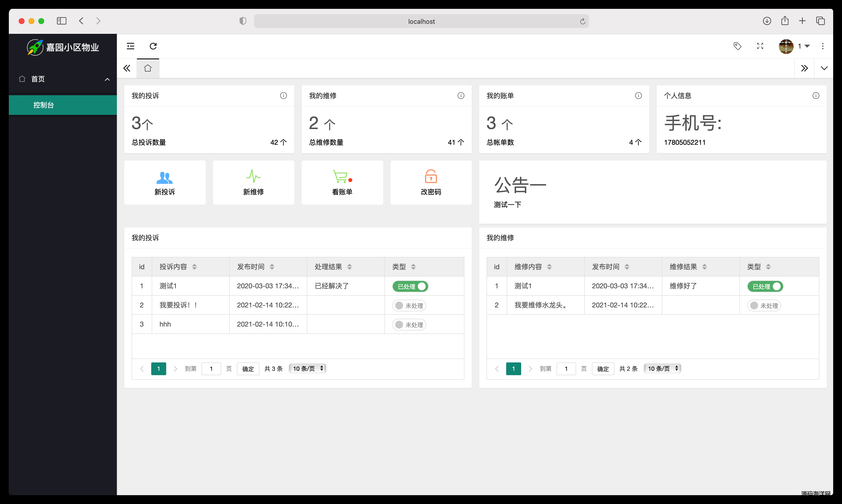Collapse the sidebar menu with the hamburger icon
Viewport: 842px width, 504px height.
click(x=131, y=46)
